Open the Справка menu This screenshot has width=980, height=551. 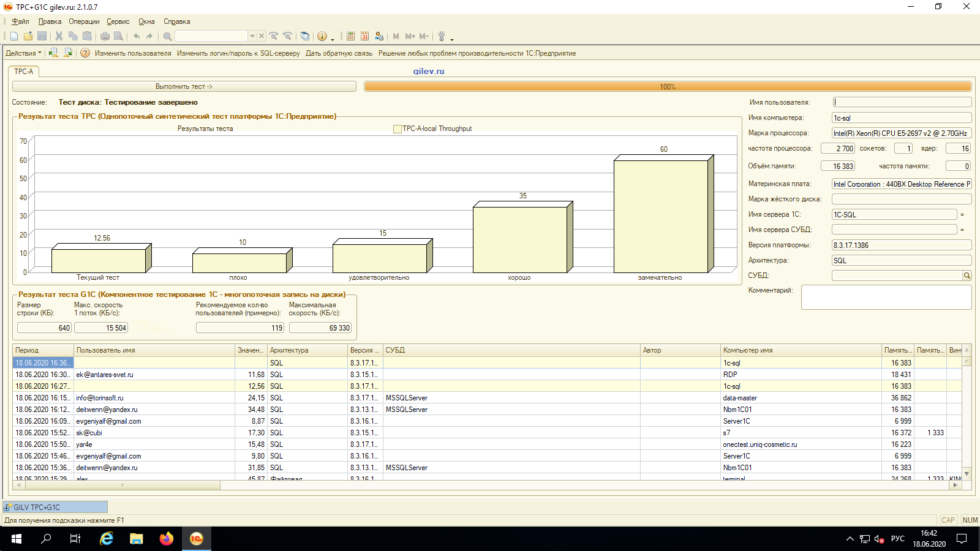point(176,21)
